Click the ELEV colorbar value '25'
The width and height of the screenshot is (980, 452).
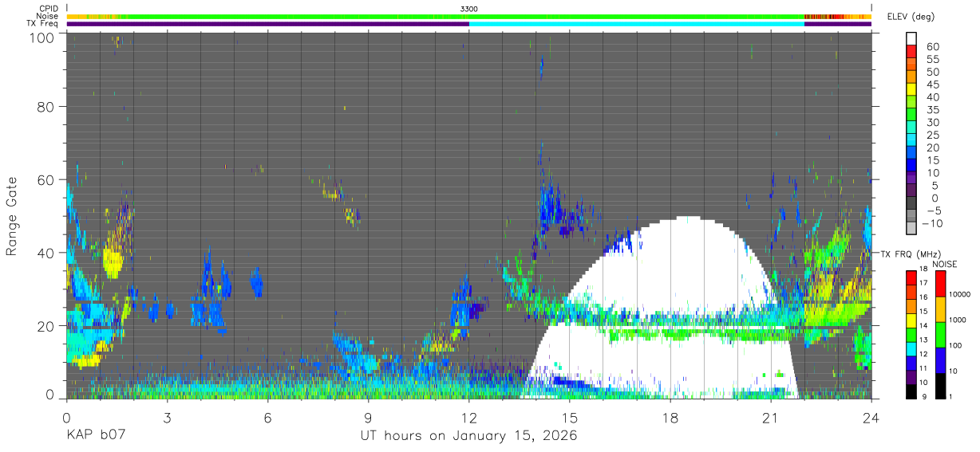point(932,135)
